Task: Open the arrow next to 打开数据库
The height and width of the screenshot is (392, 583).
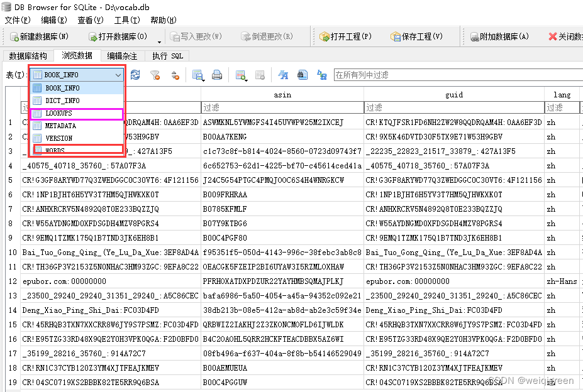Action: tap(159, 41)
